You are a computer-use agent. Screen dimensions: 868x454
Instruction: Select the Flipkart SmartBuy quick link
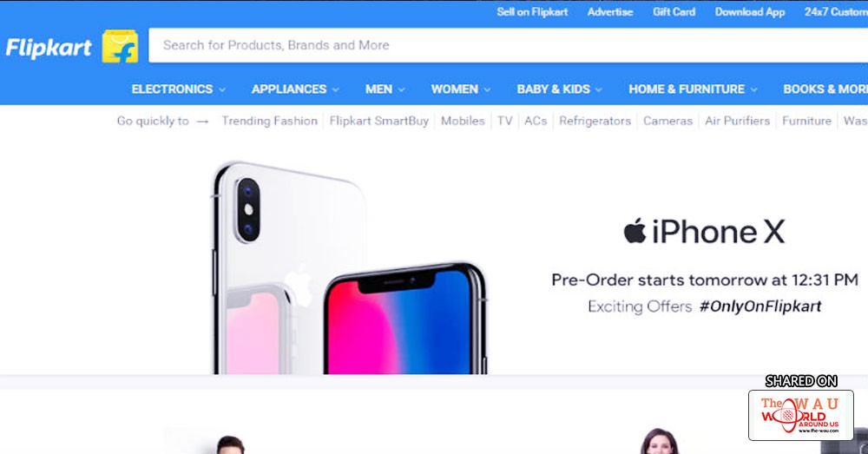pos(378,121)
